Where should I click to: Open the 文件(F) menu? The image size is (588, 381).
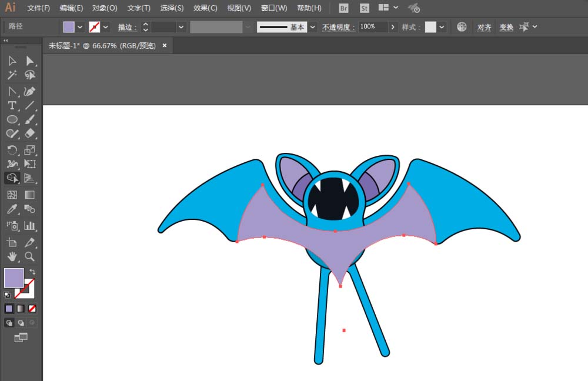pyautogui.click(x=38, y=8)
